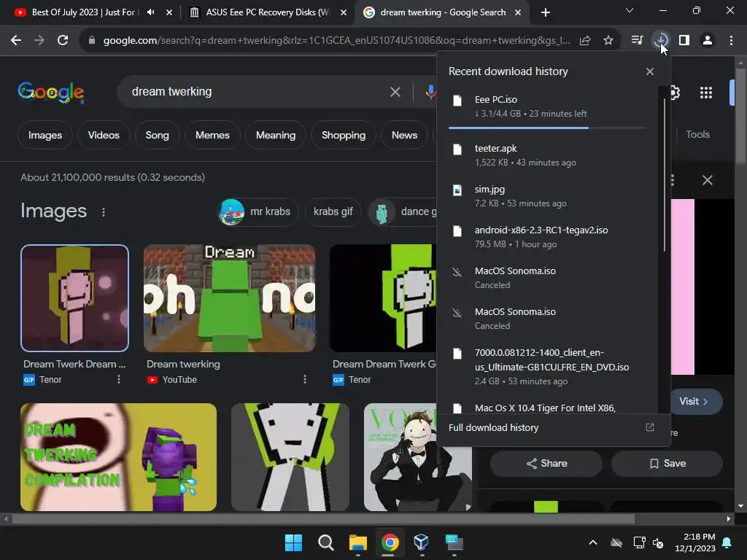Open the Images section three-dot options

coord(104,212)
